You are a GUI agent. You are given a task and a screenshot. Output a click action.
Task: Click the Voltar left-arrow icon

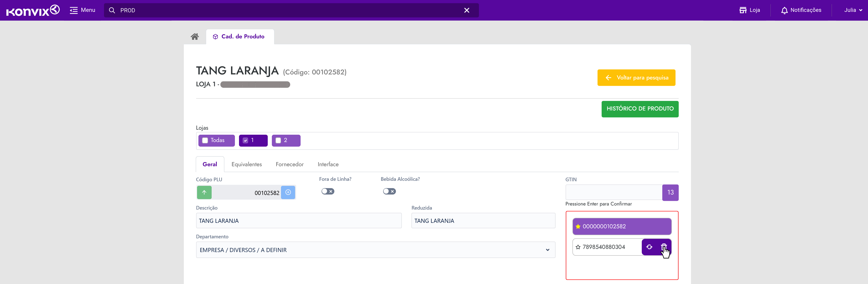click(x=608, y=78)
